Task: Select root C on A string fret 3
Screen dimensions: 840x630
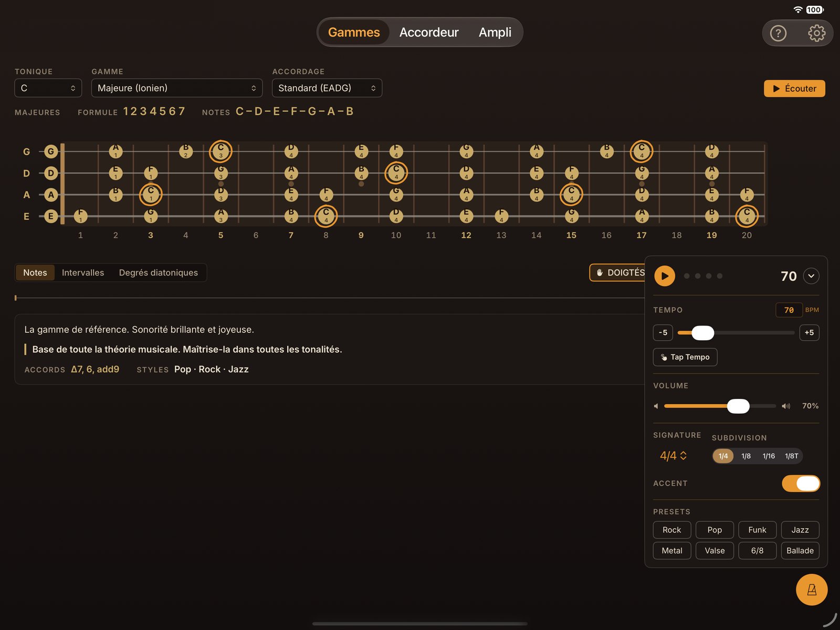Action: click(151, 195)
